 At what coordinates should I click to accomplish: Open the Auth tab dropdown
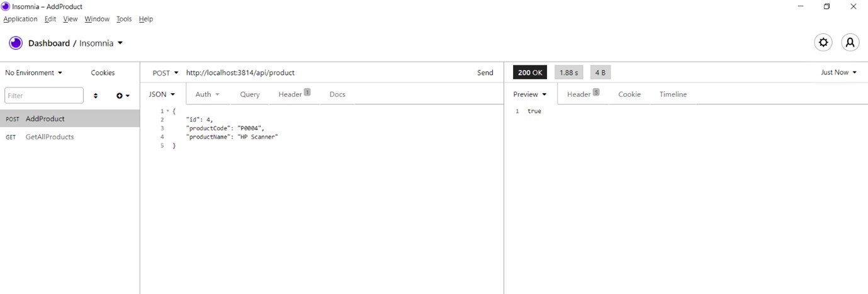click(207, 94)
